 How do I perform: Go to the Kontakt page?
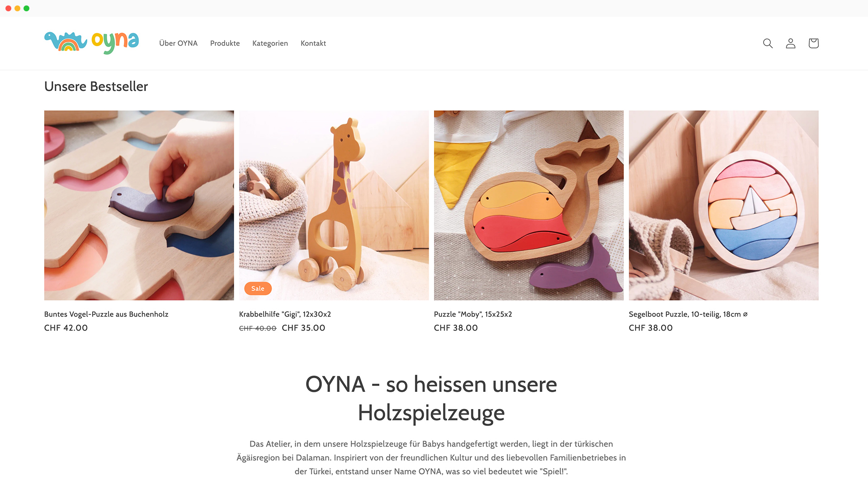point(313,43)
